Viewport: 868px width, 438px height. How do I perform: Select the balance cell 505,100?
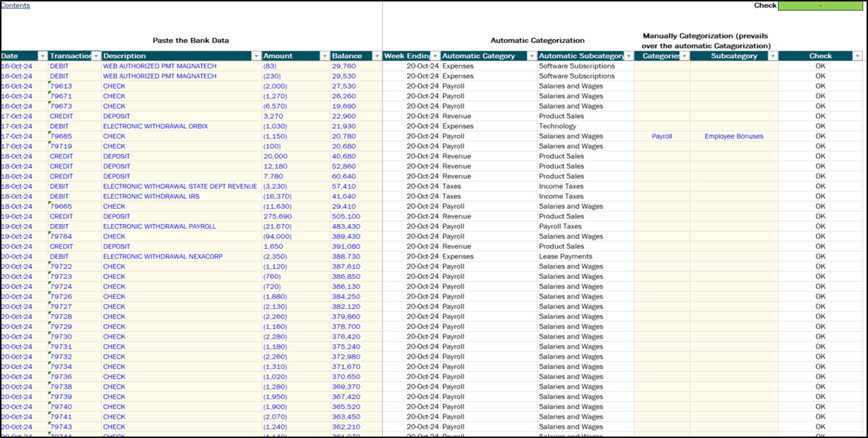[355, 217]
